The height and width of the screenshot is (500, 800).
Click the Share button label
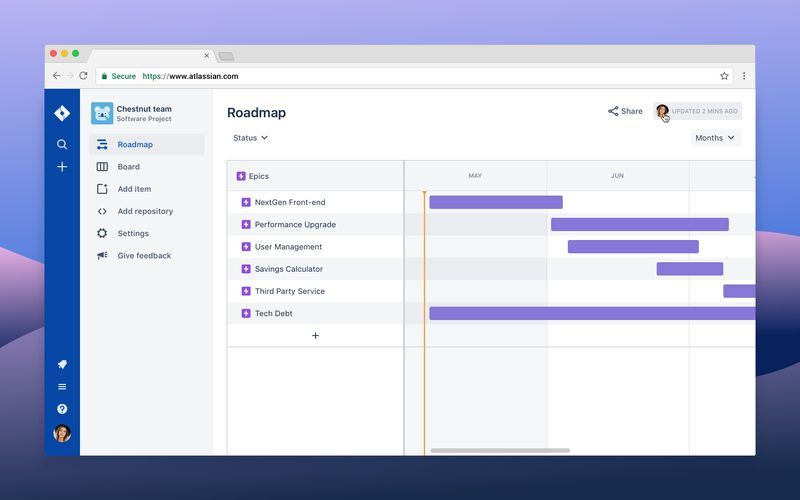pos(632,111)
